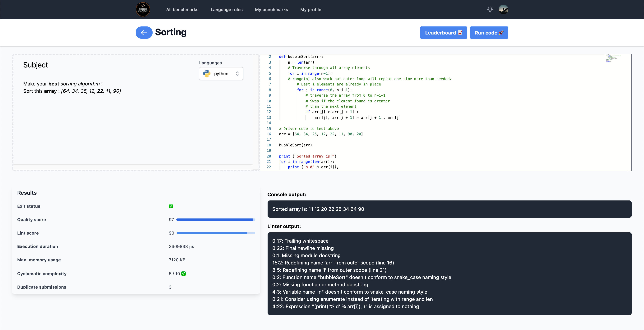The height and width of the screenshot is (330, 644).
Task: Click Execution duration value 3609838 µs
Action: click(181, 246)
